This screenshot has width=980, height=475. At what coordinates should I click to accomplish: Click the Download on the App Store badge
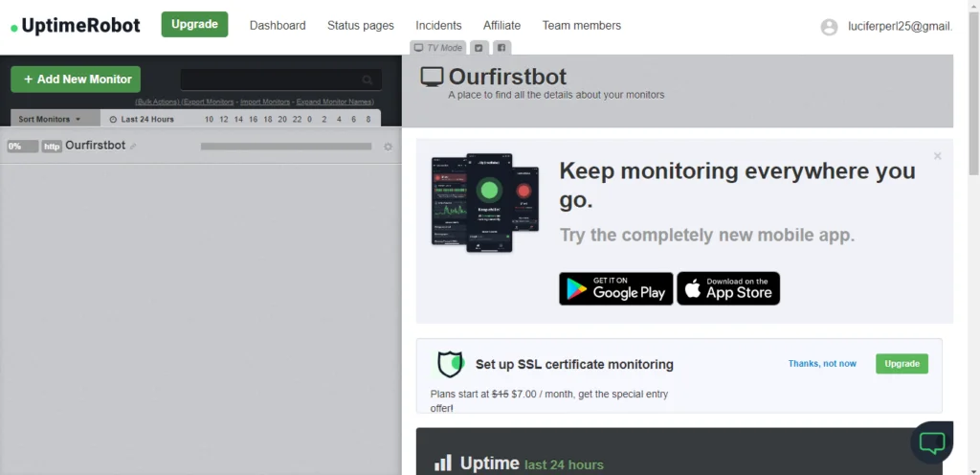coord(728,289)
